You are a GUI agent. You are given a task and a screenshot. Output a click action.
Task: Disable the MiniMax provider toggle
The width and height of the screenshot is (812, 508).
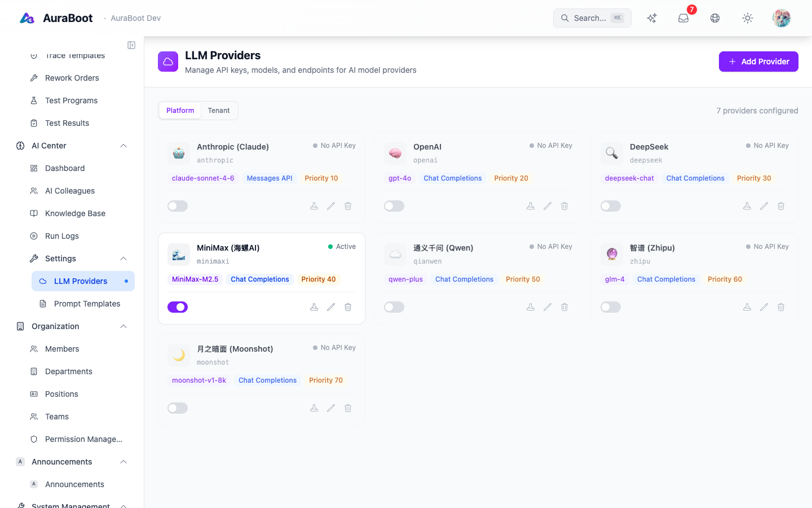point(178,307)
